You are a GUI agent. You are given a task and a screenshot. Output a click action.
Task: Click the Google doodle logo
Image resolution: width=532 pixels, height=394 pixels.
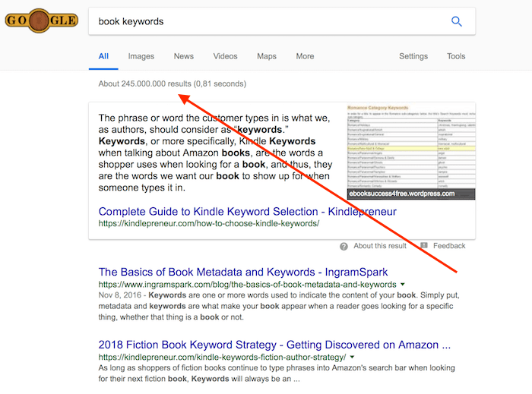tap(41, 20)
